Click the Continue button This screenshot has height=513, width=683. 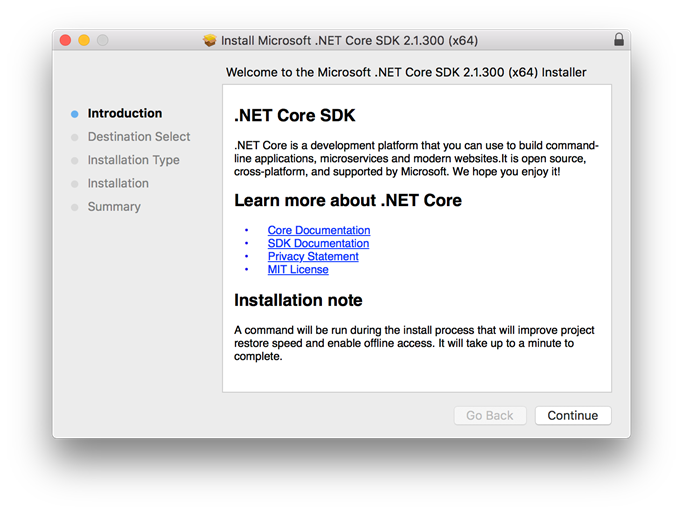click(573, 415)
